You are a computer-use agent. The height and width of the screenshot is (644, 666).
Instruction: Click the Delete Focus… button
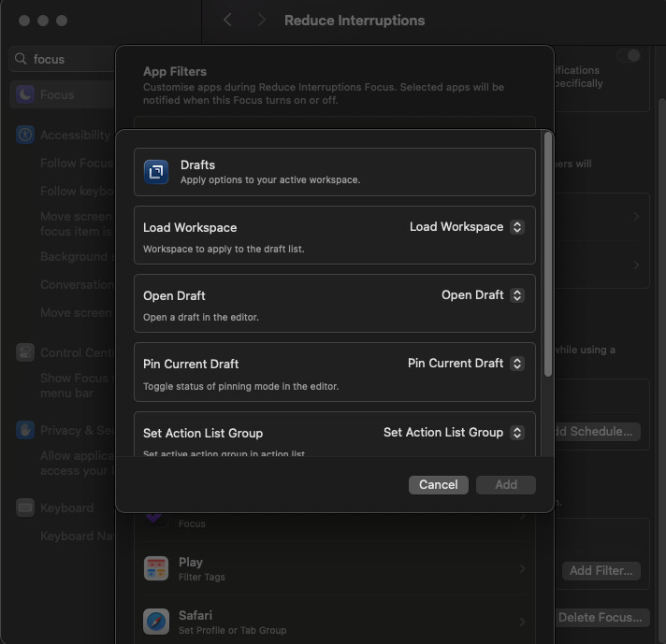[601, 618]
